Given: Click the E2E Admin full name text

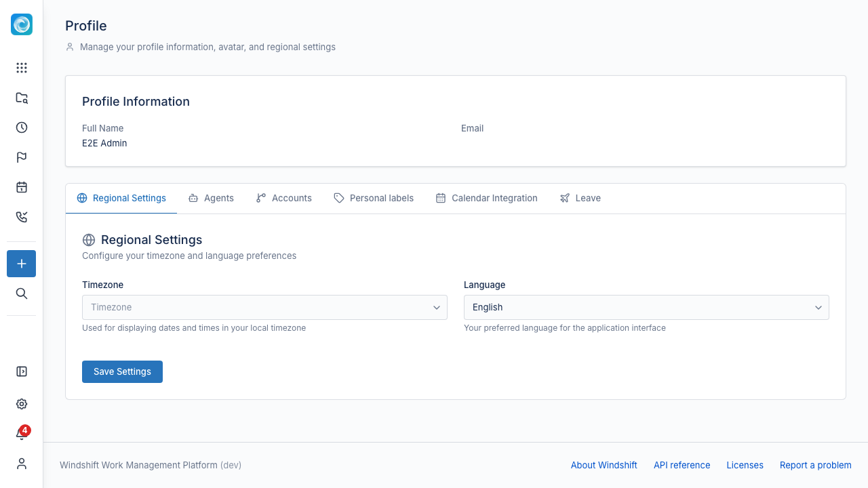Looking at the screenshot, I should click(104, 143).
